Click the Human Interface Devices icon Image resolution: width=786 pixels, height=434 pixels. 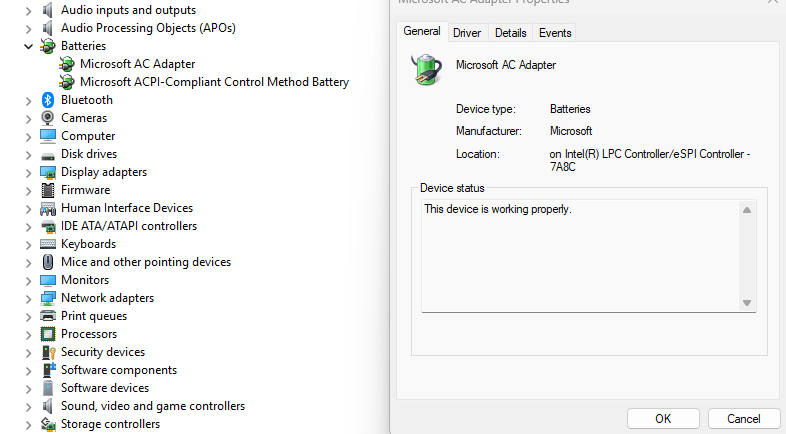[x=48, y=208]
